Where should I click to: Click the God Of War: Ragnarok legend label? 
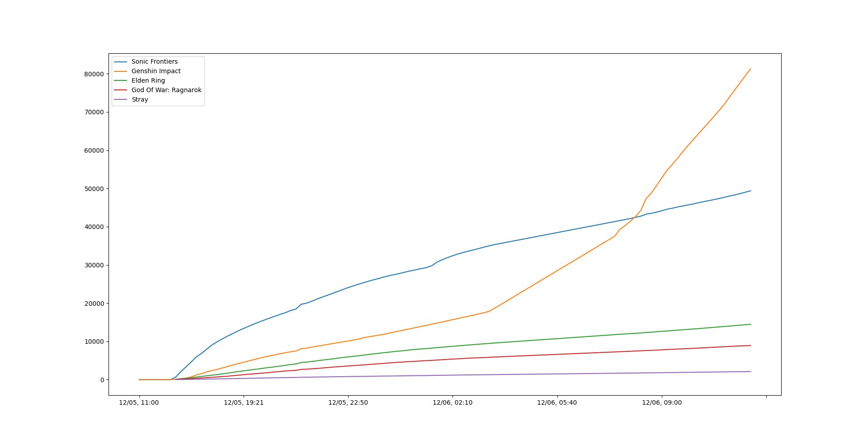click(166, 90)
